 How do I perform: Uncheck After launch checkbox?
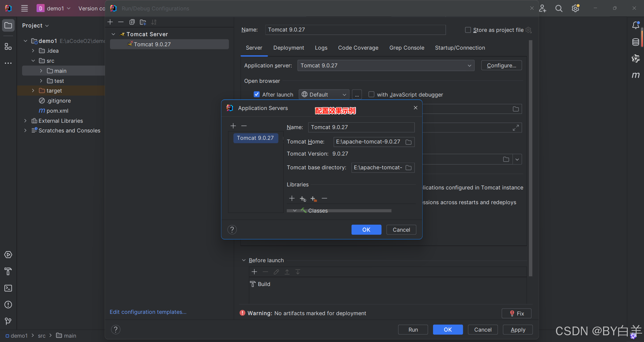point(257,95)
